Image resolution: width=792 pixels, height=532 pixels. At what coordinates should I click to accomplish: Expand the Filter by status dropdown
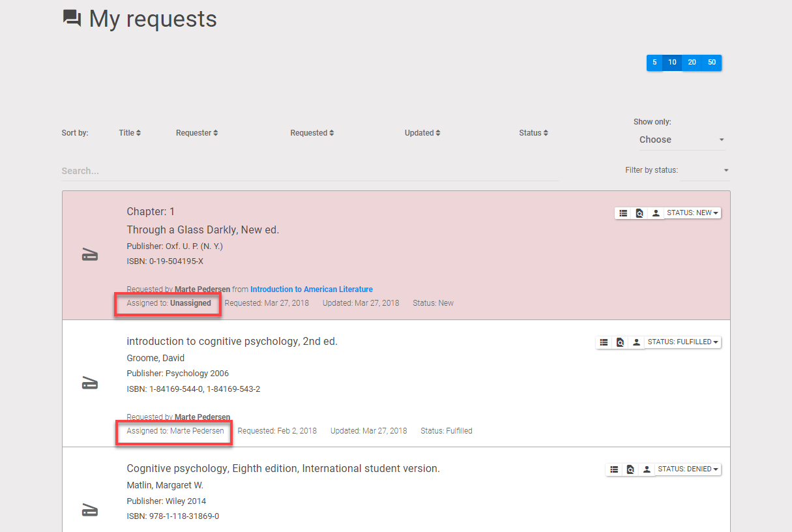coord(705,171)
